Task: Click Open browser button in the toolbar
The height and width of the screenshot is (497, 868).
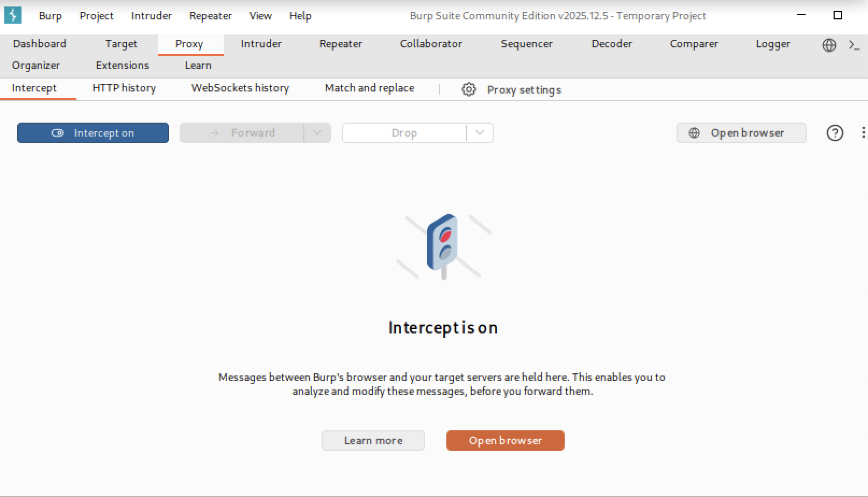Action: (x=741, y=133)
